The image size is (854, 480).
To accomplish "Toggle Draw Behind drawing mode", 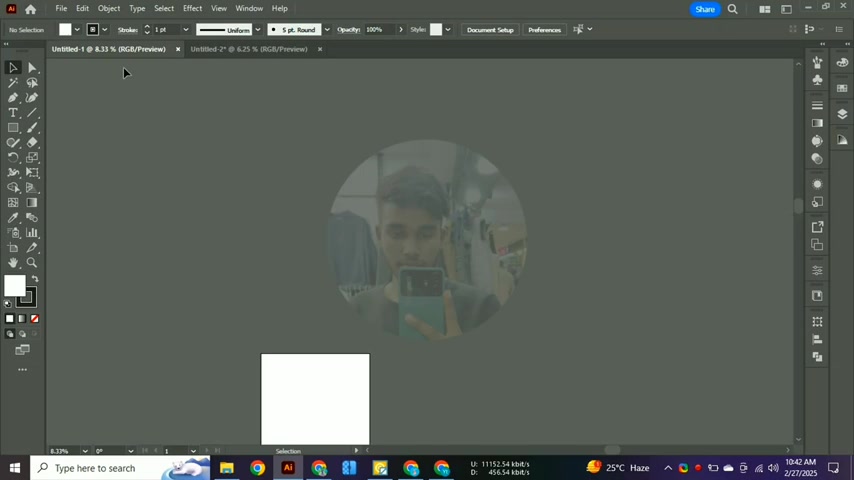I will tap(22, 334).
